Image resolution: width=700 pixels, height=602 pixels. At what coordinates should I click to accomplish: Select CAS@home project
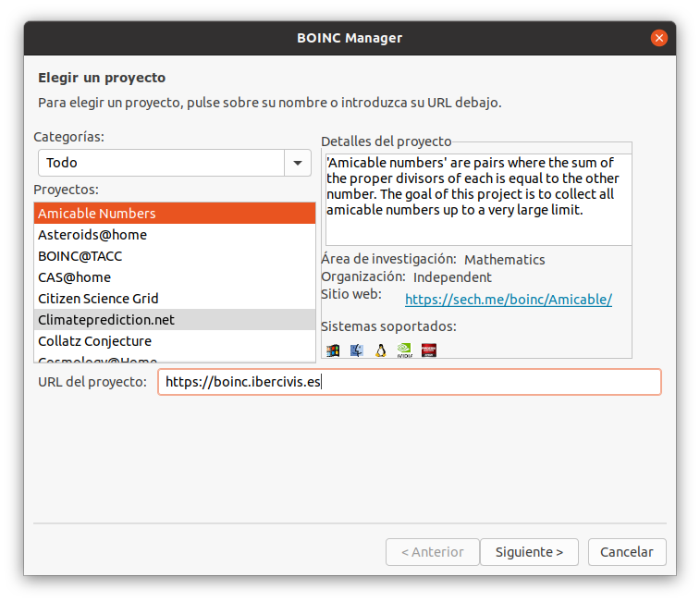tap(175, 277)
